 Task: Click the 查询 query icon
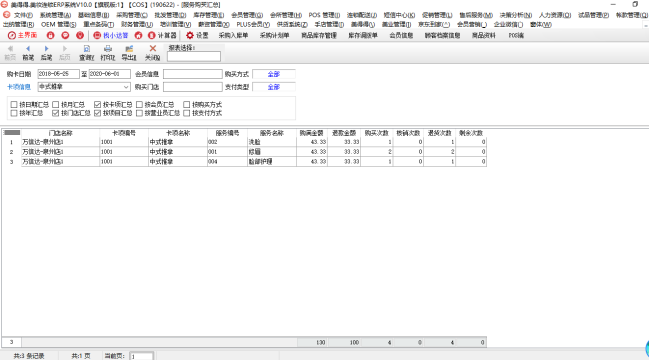pyautogui.click(x=87, y=49)
